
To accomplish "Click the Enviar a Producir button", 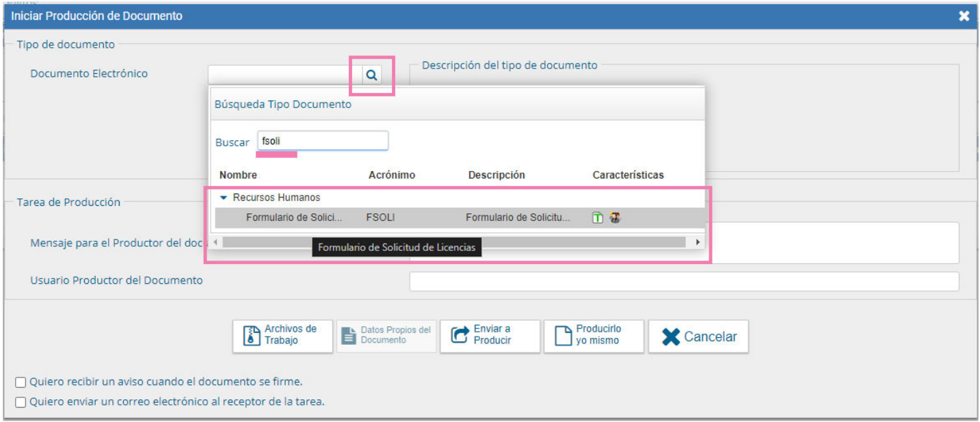I will tap(490, 336).
